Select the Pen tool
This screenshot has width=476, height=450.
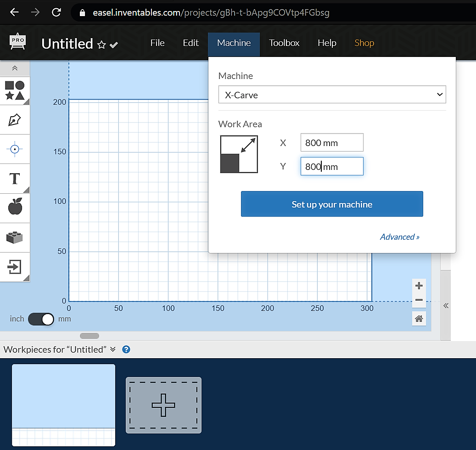(x=15, y=120)
